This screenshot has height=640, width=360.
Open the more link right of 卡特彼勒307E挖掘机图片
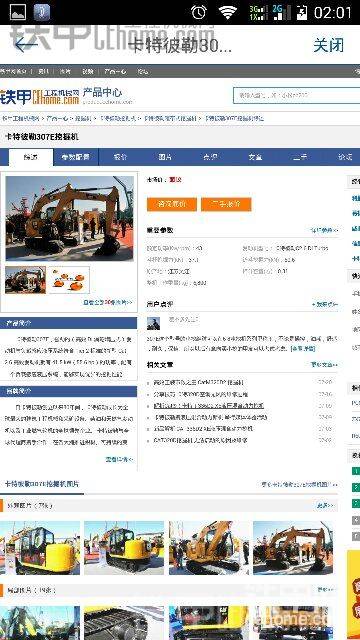(300, 484)
